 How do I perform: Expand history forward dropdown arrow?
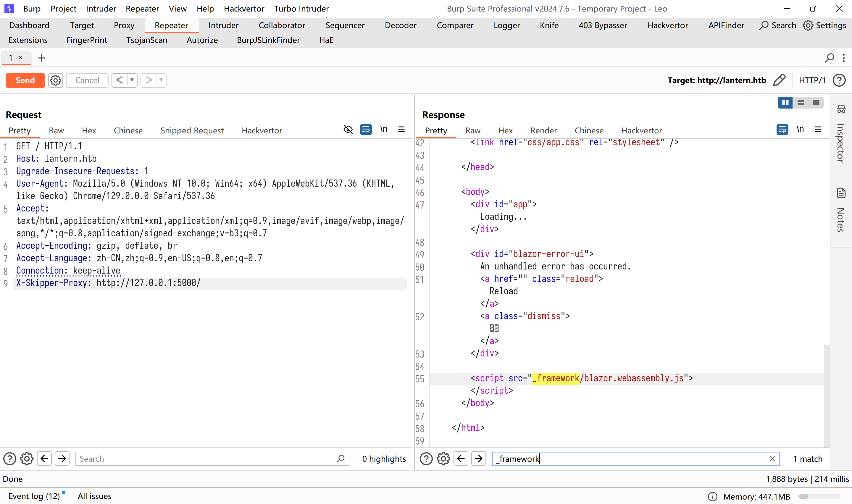pos(161,80)
